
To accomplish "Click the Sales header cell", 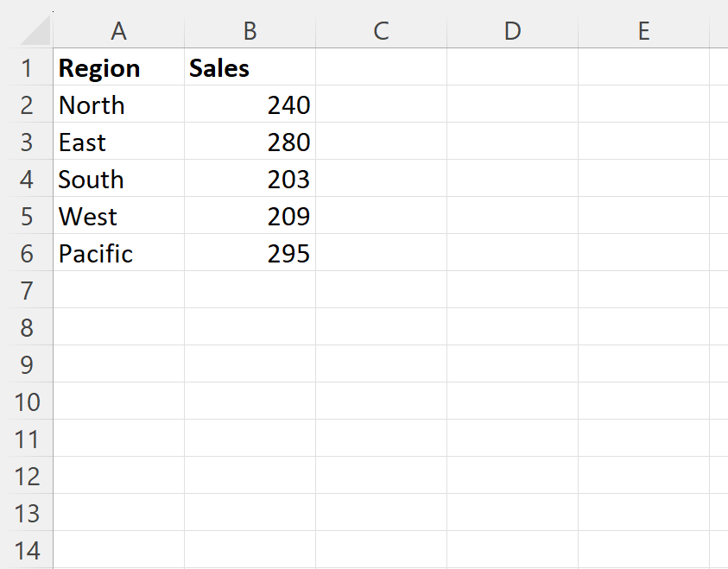I will (x=250, y=68).
